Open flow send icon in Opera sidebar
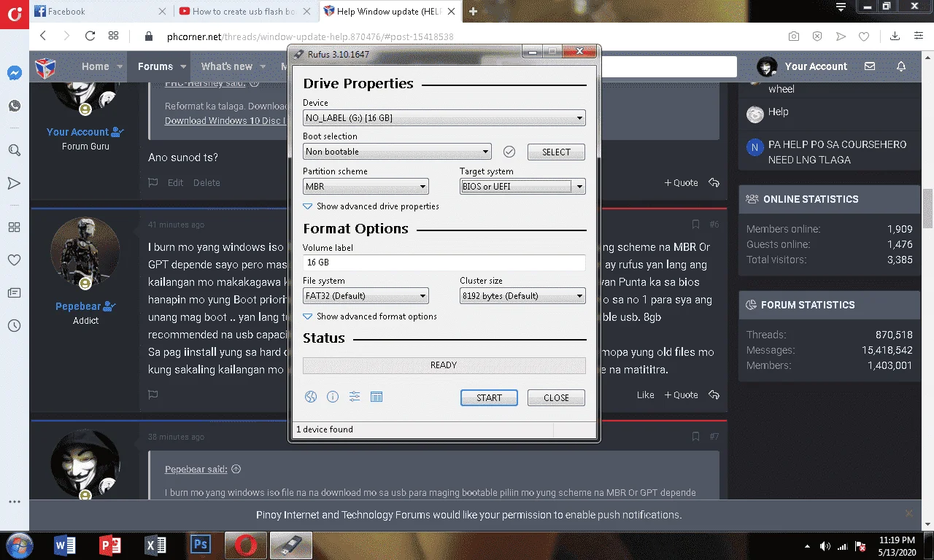 (14, 182)
